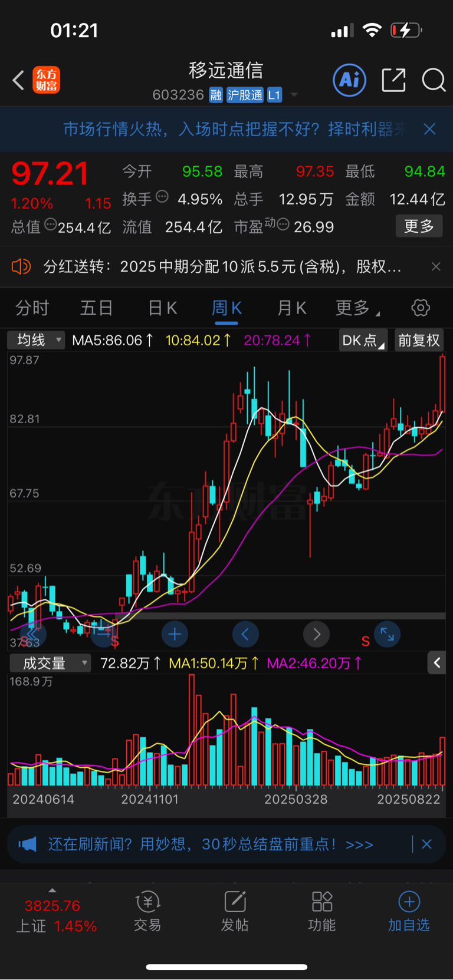Viewport: 453px width, 980px height.
Task: Close the 妙想 news banner
Action: [x=427, y=844]
